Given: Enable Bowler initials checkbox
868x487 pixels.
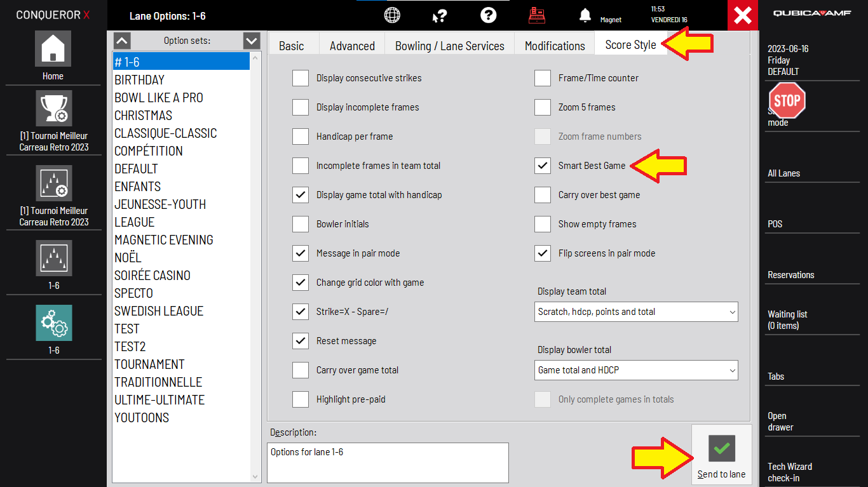Looking at the screenshot, I should (x=301, y=224).
